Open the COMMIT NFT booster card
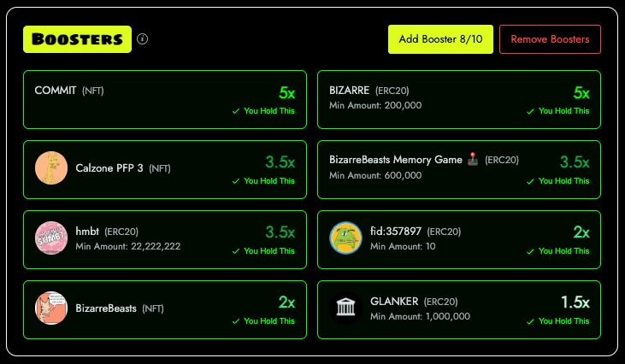 (x=165, y=100)
